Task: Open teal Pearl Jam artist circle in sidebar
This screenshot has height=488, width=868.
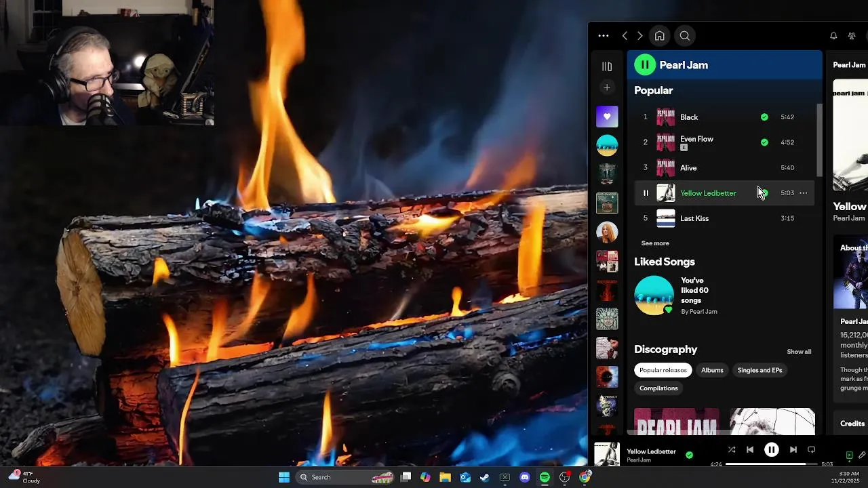Action: coord(607,145)
